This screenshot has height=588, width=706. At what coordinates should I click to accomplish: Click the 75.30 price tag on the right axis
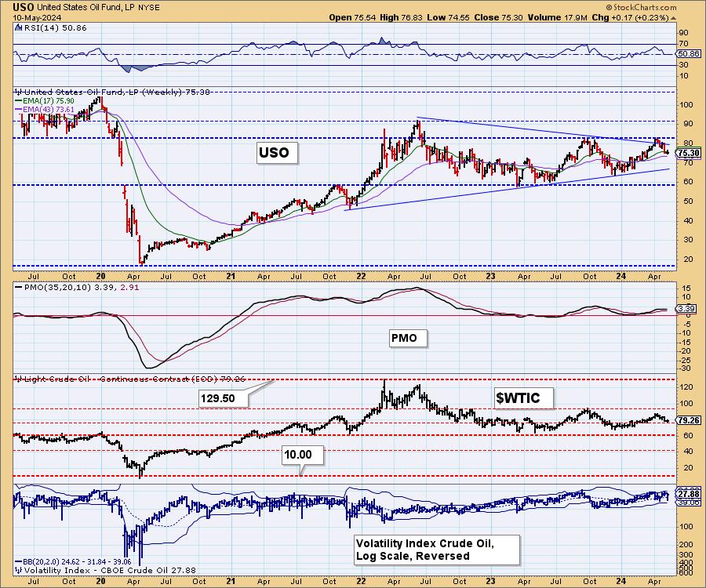tap(689, 154)
